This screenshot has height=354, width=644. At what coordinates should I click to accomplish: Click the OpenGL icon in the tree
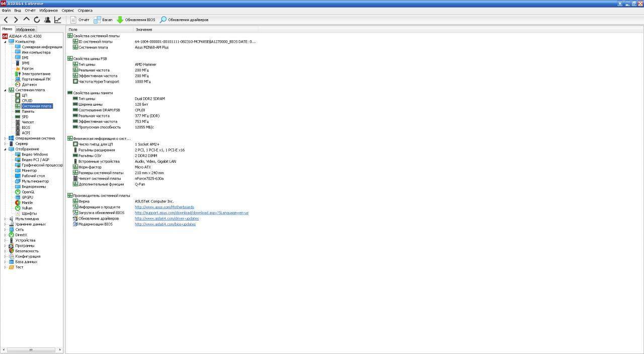(x=18, y=192)
